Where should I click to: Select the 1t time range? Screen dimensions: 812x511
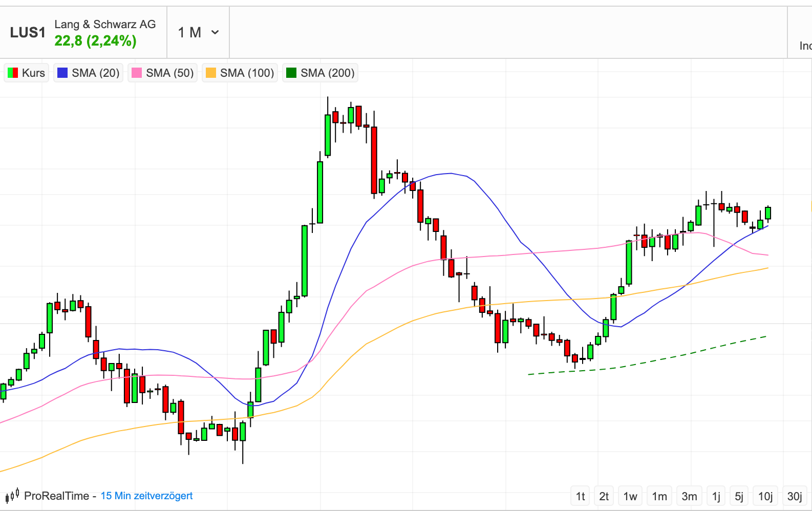click(x=580, y=496)
